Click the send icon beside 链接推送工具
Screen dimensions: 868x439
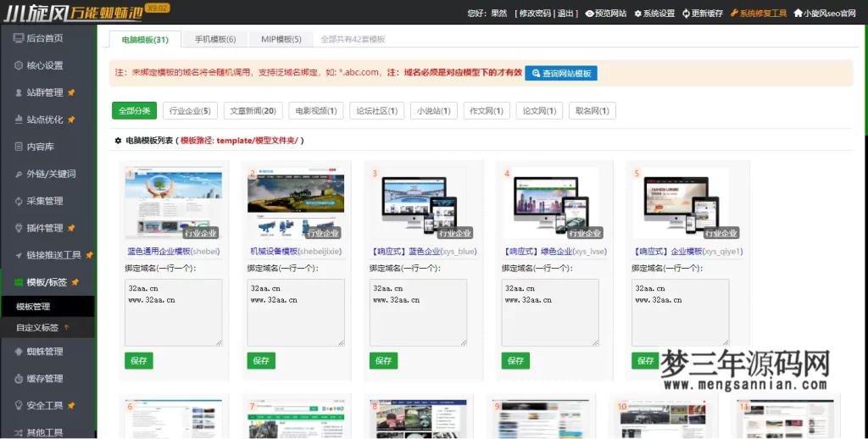(19, 255)
